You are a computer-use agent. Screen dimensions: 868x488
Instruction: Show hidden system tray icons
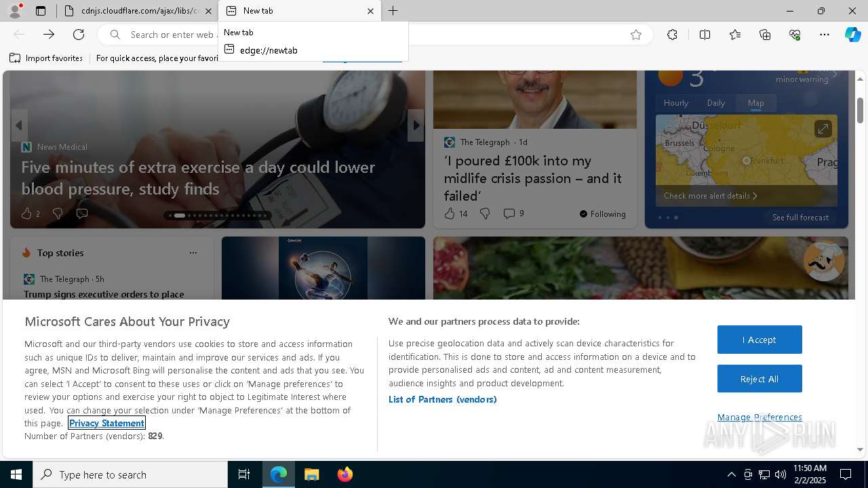click(731, 474)
